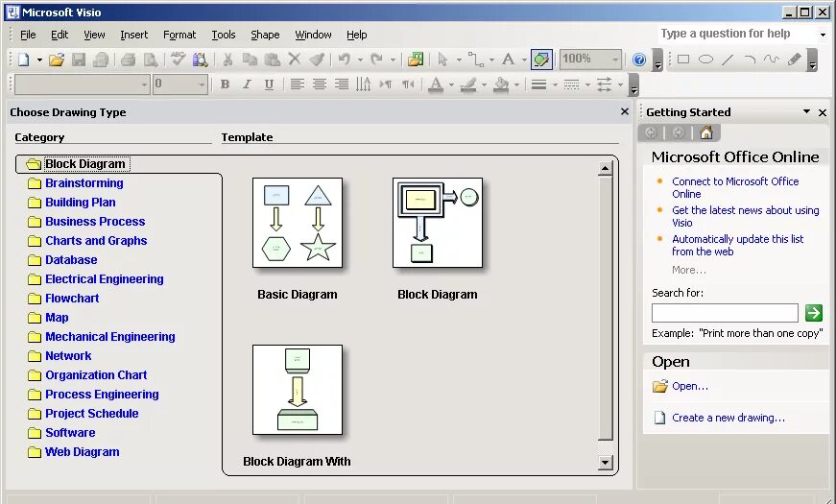Select the Pointer tool

point(442,60)
